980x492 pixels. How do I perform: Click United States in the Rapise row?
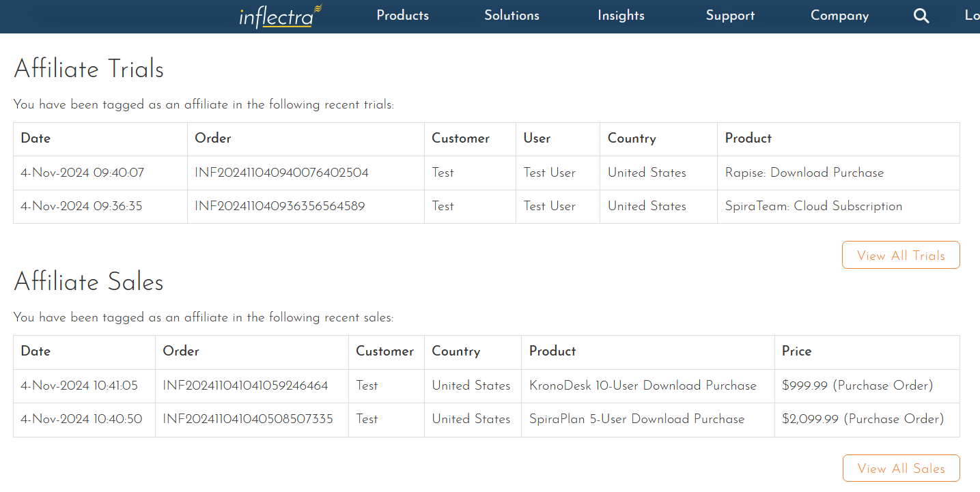click(x=647, y=173)
